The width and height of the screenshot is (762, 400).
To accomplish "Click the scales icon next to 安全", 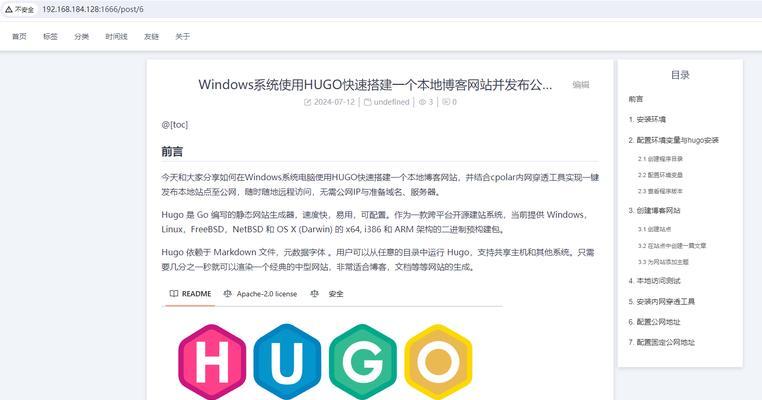I will pos(314,294).
